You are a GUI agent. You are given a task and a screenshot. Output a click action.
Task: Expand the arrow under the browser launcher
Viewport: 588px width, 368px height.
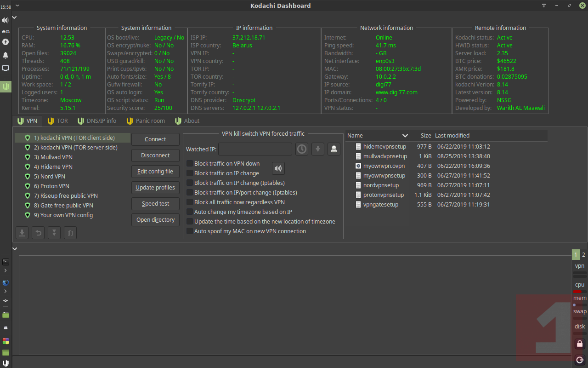point(6,291)
